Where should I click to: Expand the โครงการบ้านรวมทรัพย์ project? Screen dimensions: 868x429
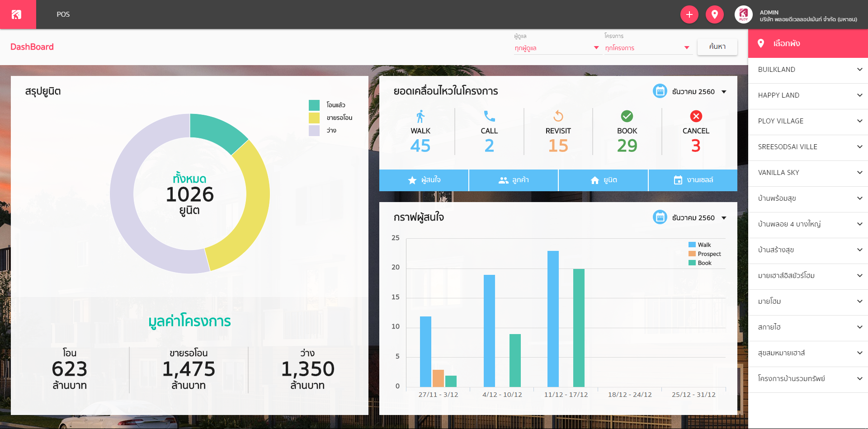[808, 379]
